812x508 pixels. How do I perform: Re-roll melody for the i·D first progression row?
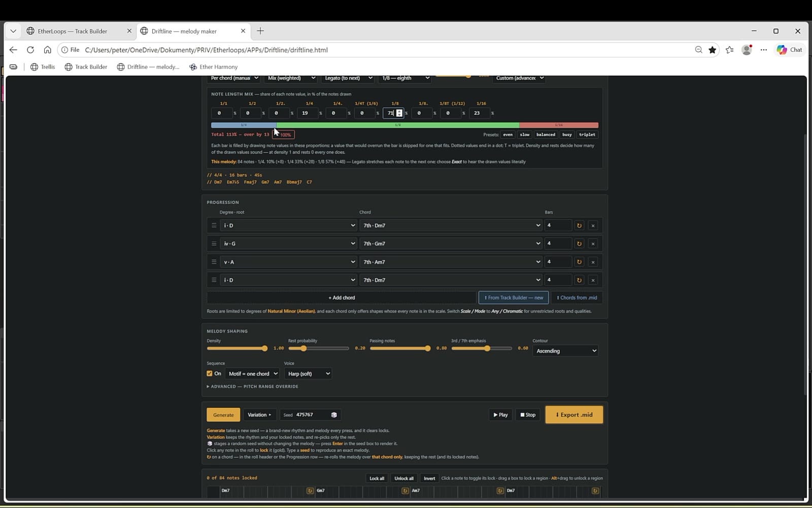coord(579,226)
